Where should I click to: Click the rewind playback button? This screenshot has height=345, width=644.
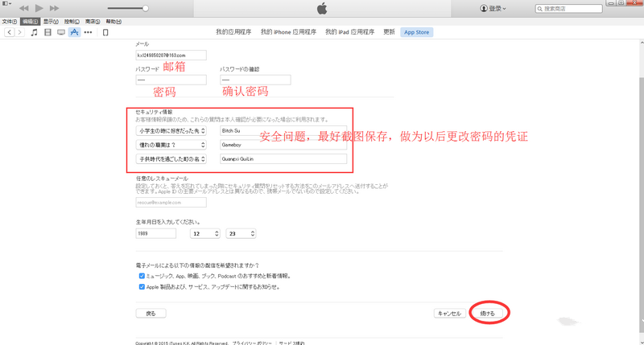click(24, 8)
